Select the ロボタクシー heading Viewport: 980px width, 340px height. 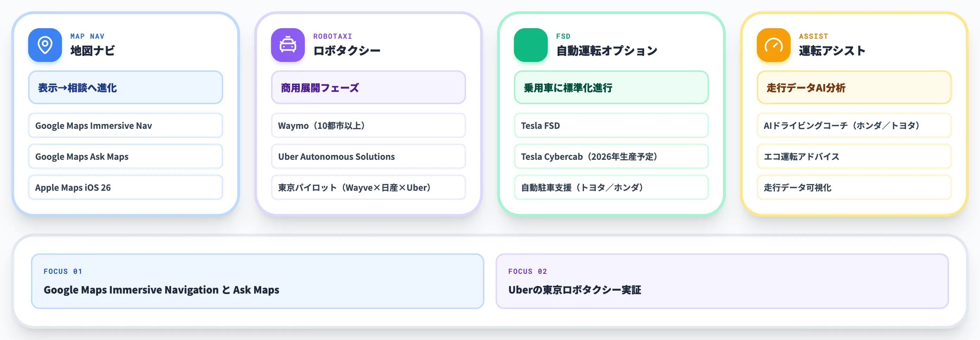point(347,51)
